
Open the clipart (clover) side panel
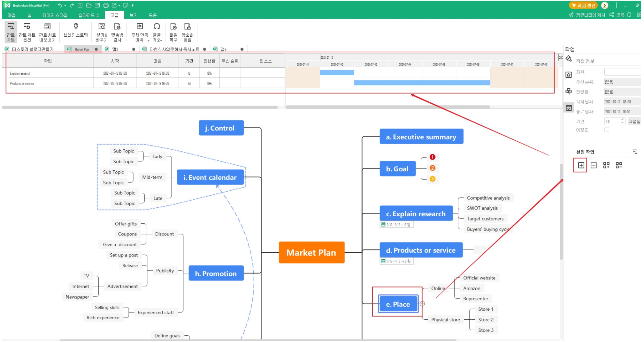click(569, 91)
